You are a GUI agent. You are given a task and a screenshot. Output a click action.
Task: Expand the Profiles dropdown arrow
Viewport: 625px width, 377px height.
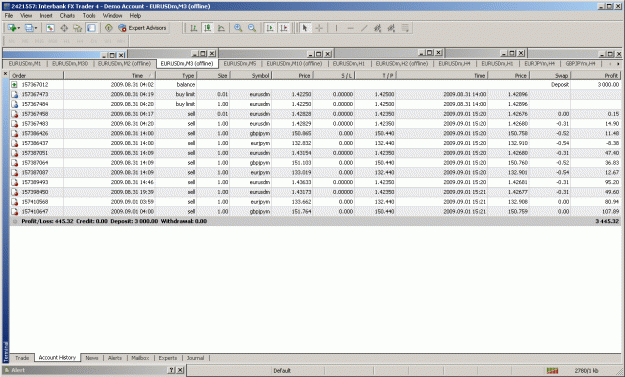click(36, 28)
